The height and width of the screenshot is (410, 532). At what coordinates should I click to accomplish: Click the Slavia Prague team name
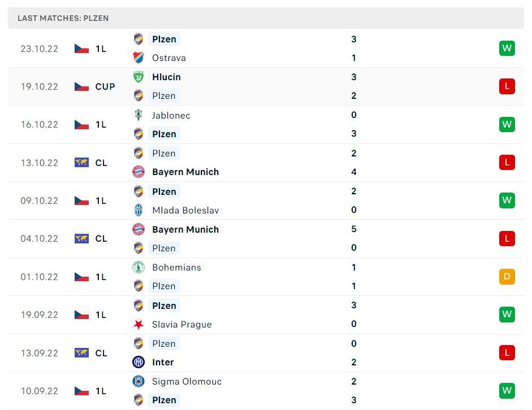coord(181,324)
